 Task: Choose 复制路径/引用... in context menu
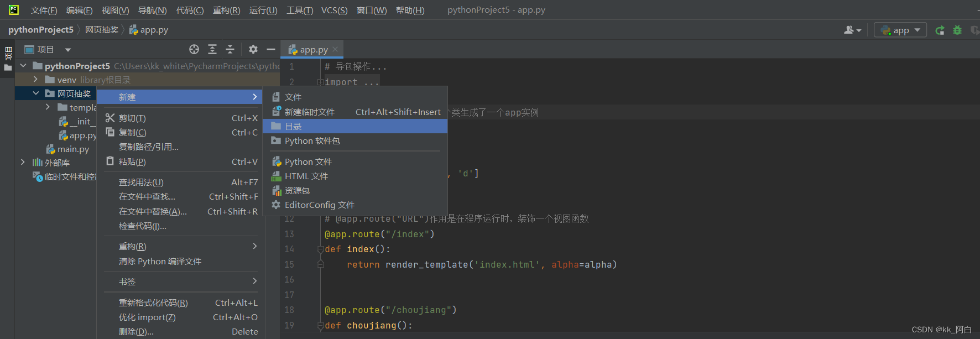coord(180,147)
